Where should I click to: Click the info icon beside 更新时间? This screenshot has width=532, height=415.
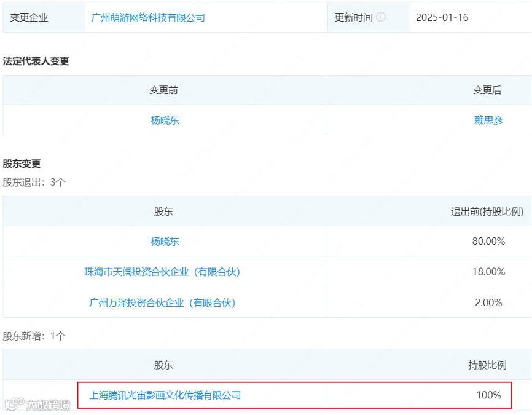[x=381, y=17]
